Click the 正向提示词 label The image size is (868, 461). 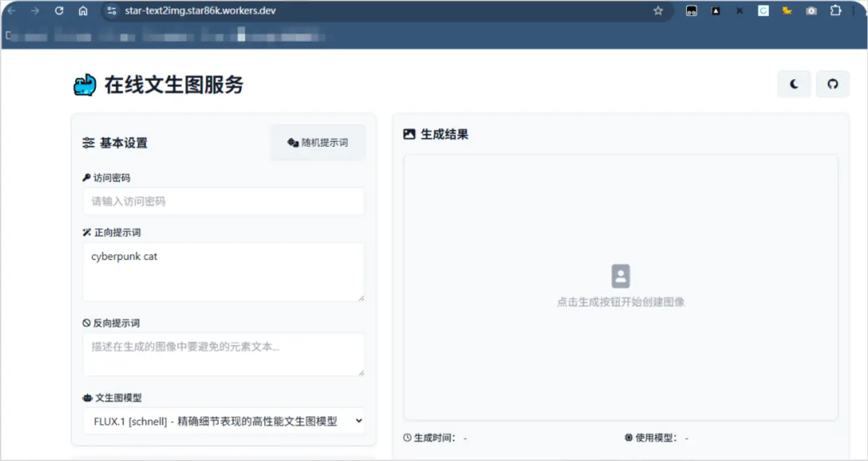click(x=112, y=233)
